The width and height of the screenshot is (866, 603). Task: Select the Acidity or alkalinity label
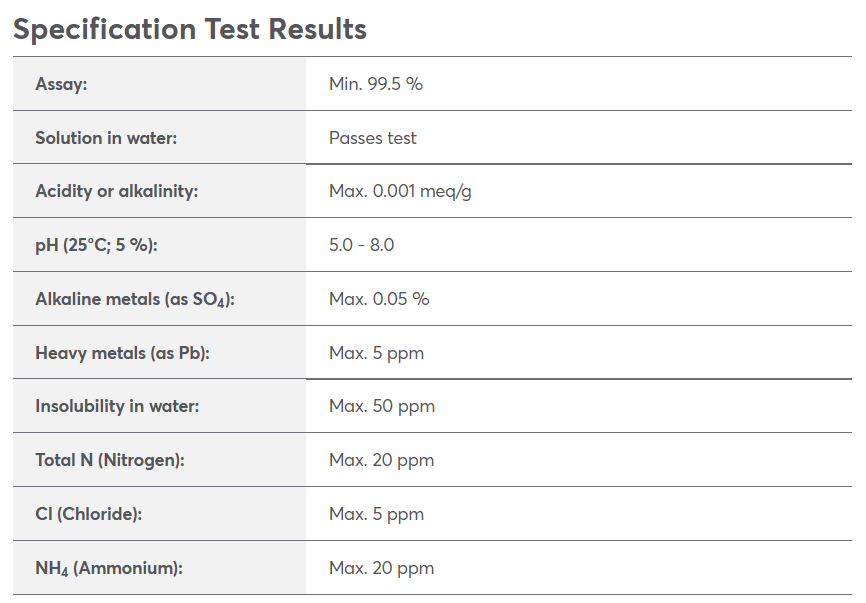click(x=117, y=191)
